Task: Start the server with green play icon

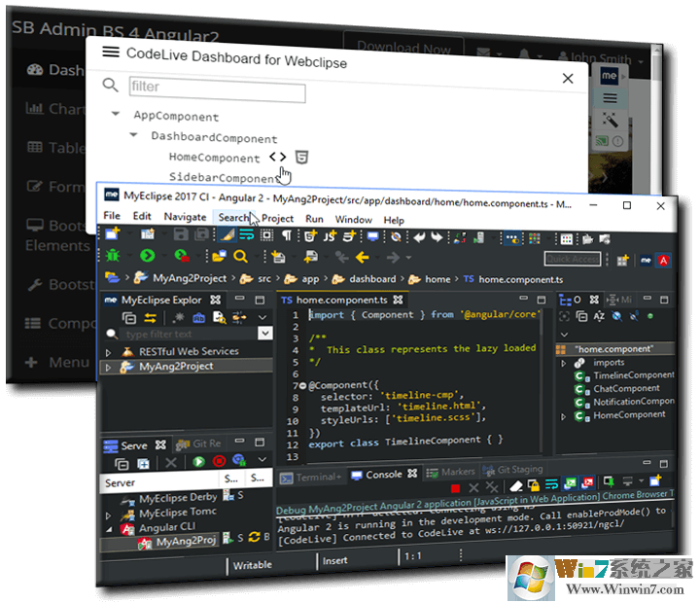Action: (x=198, y=461)
